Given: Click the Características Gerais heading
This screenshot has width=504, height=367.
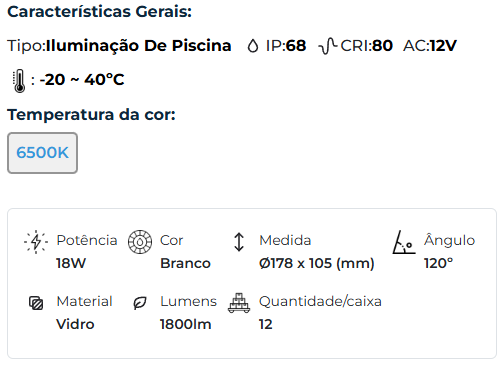Looking at the screenshot, I should pyautogui.click(x=100, y=12).
